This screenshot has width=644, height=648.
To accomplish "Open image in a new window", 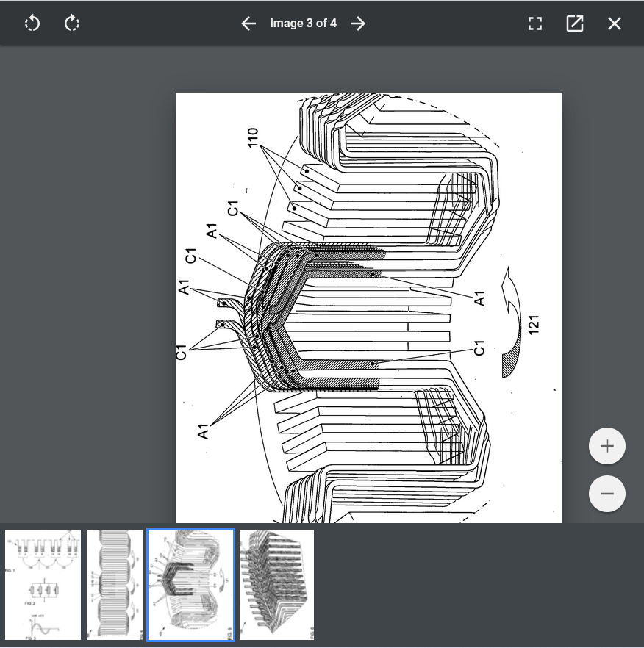I will (575, 24).
